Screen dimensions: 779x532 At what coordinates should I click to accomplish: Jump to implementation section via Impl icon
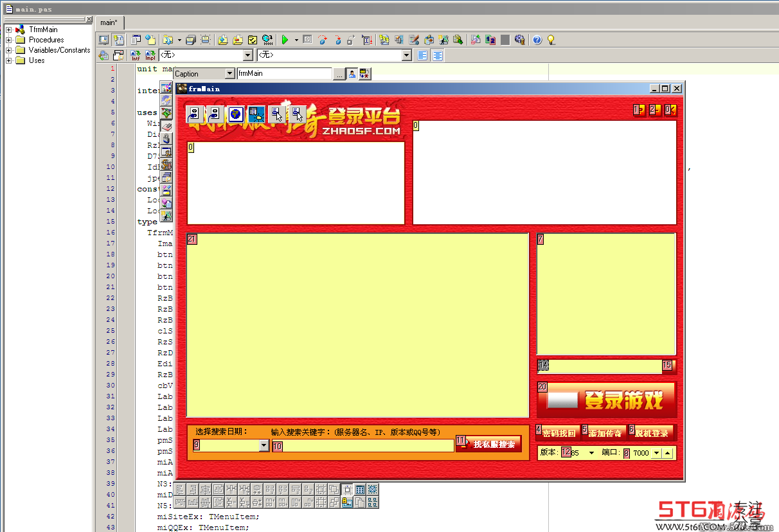tap(150, 56)
